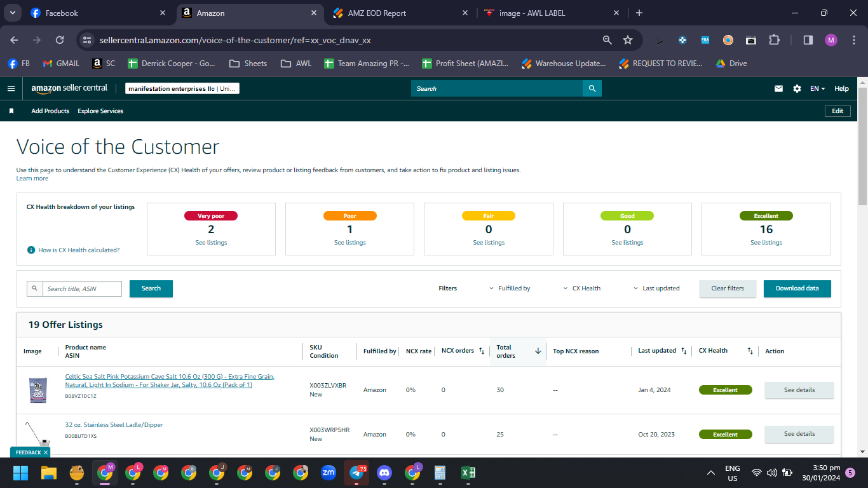Open the mail messages icon
Image resolution: width=868 pixels, height=488 pixels.
[778, 88]
